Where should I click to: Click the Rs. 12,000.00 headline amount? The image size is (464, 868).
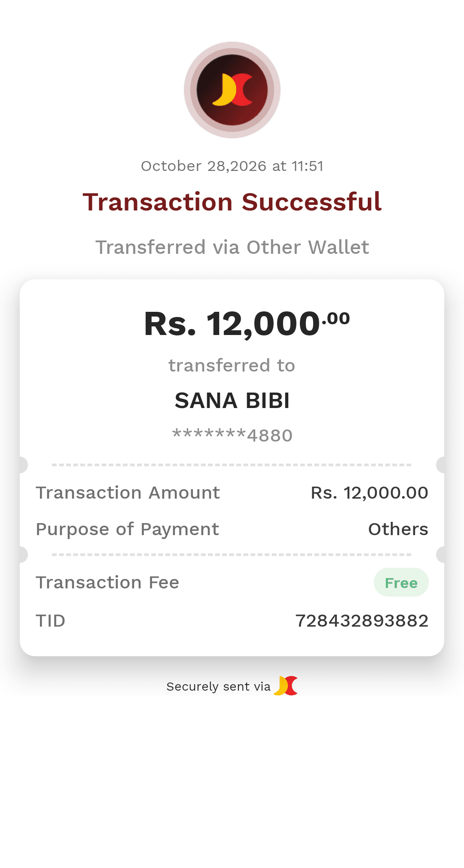[x=247, y=323]
